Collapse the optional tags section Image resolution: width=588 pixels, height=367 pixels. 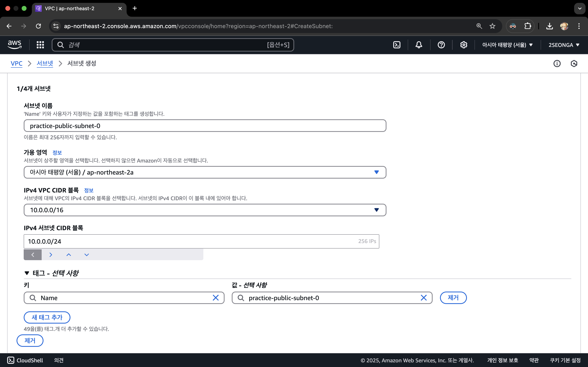(27, 273)
